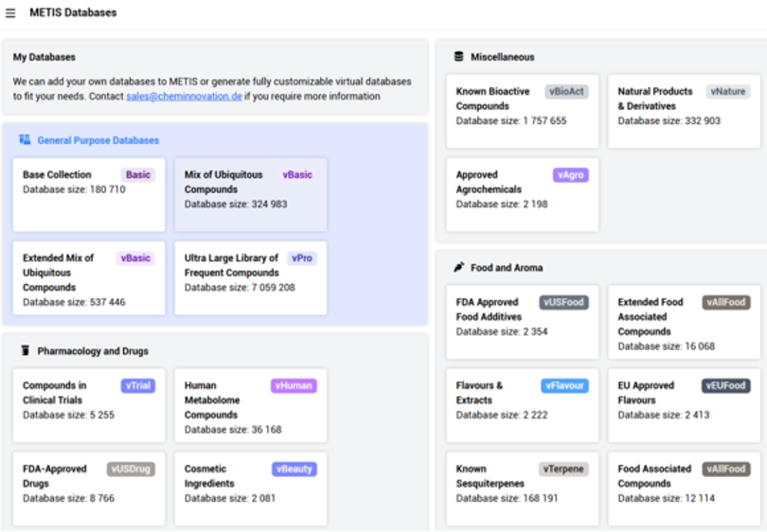Select the Cosmetic Ingredients database card

pyautogui.click(x=250, y=488)
